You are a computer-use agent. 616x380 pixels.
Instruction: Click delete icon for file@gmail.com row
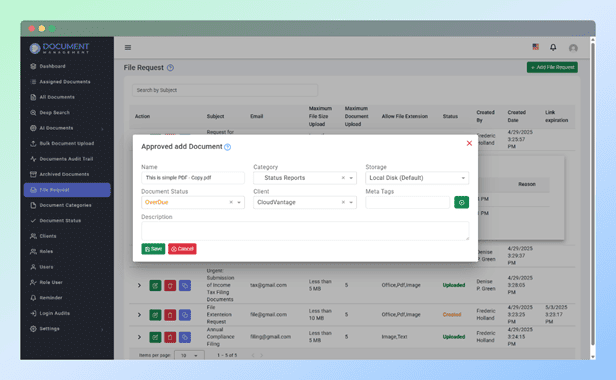pos(170,315)
